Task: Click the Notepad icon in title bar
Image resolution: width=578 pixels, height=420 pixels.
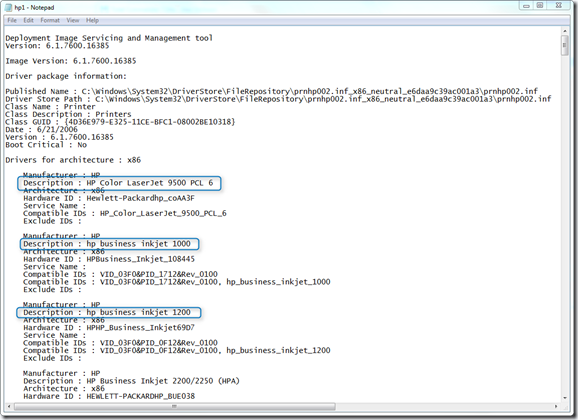Action: coord(8,7)
